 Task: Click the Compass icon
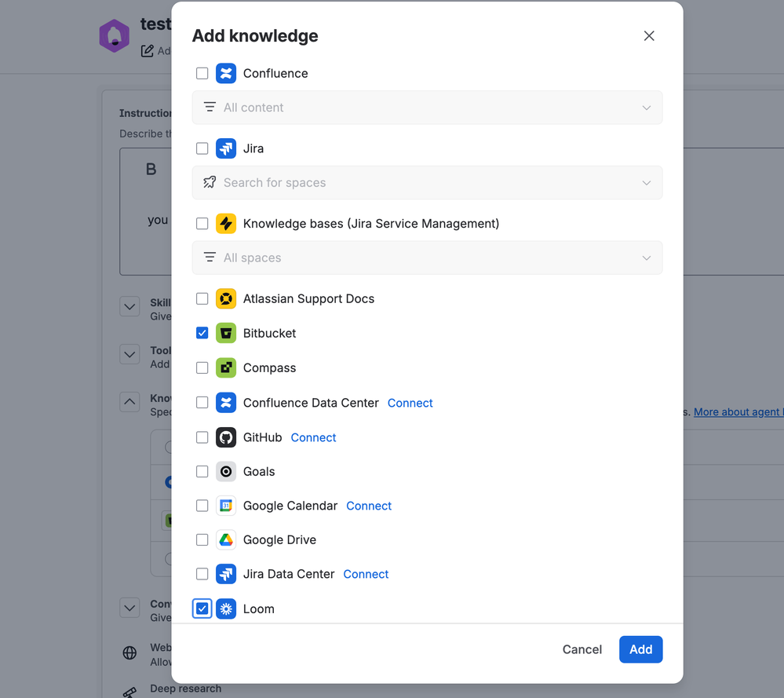coord(226,367)
